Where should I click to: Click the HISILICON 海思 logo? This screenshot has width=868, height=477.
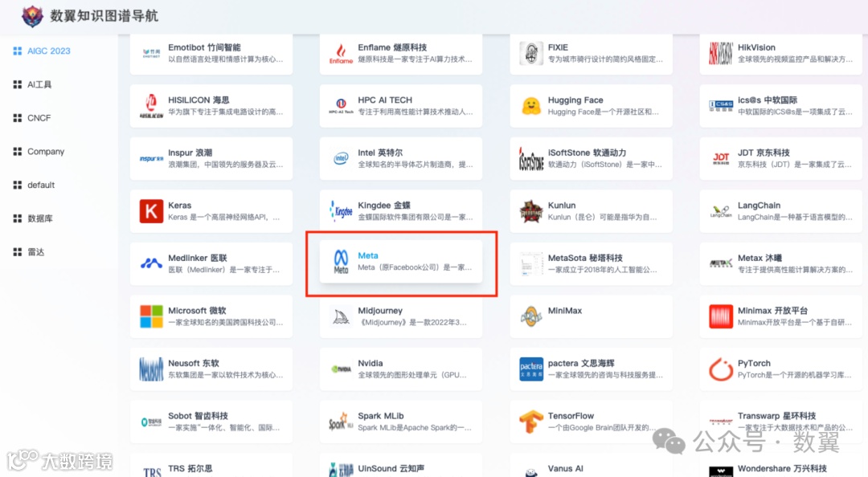(x=151, y=106)
